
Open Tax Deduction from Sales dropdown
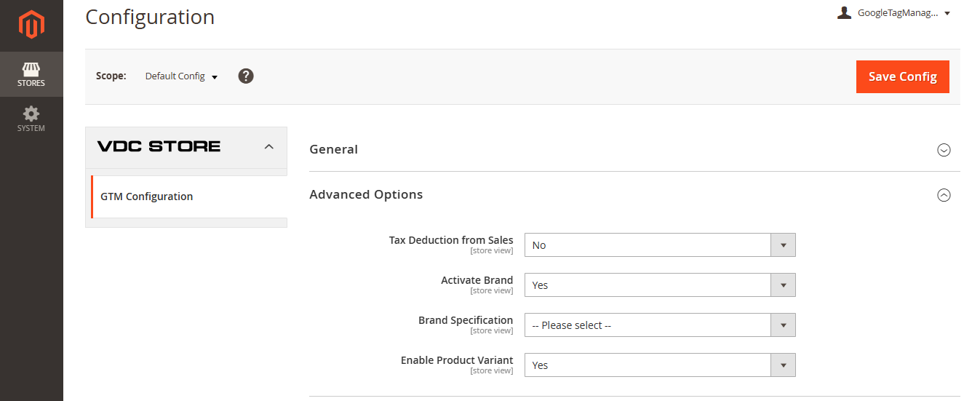click(659, 245)
